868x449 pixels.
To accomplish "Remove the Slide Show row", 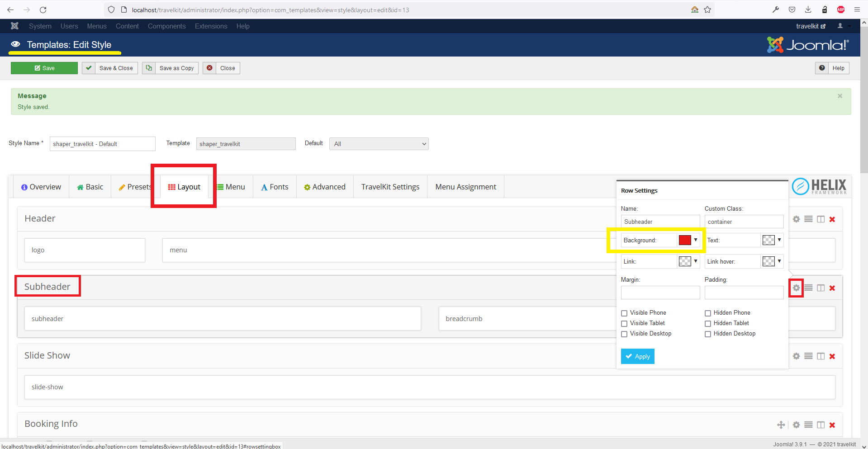I will [x=832, y=356].
